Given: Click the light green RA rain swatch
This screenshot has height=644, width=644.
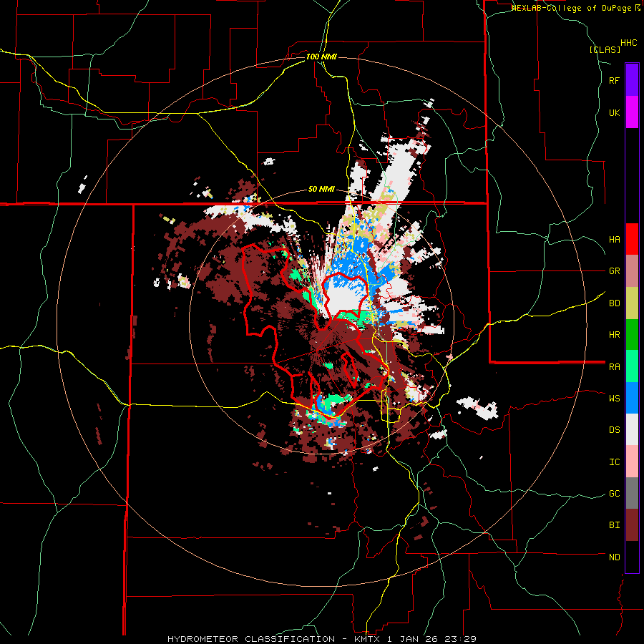Looking at the screenshot, I should 632,366.
